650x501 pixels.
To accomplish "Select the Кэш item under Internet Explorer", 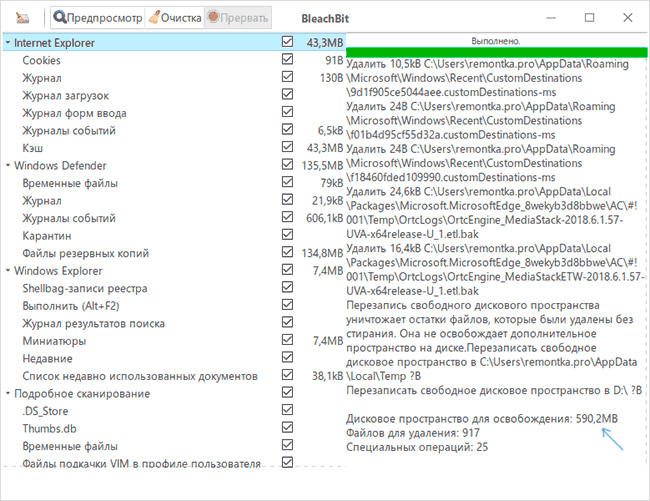I will pos(32,148).
